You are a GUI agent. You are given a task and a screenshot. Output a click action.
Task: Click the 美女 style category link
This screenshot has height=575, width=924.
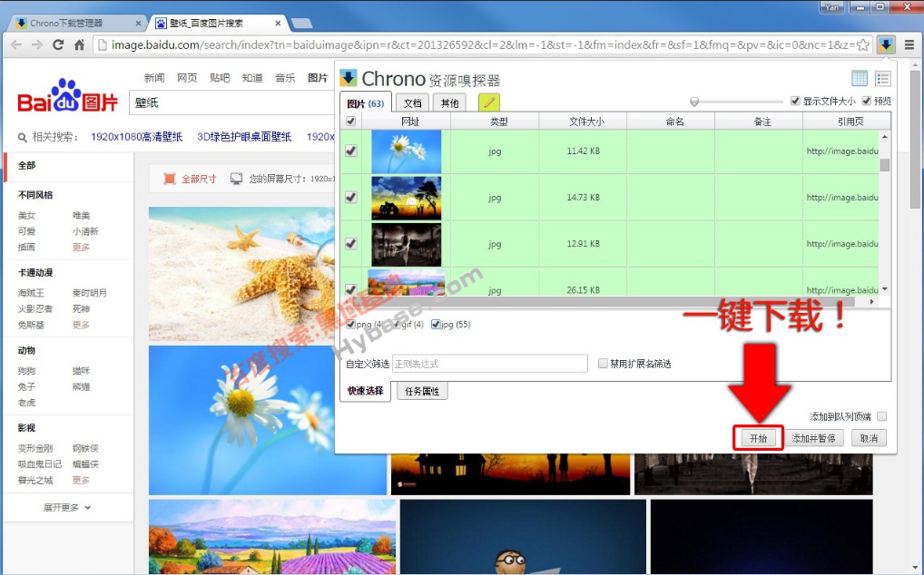(26, 216)
